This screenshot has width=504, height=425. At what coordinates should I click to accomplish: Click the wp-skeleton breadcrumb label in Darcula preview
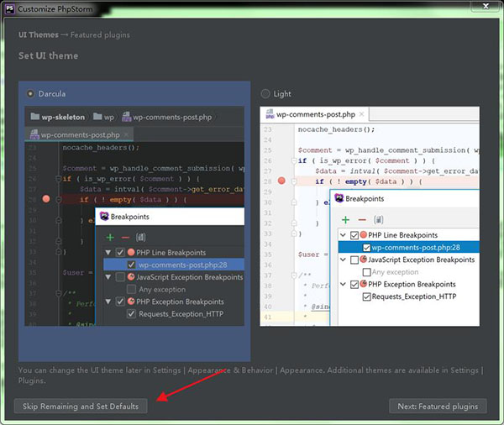tap(63, 117)
